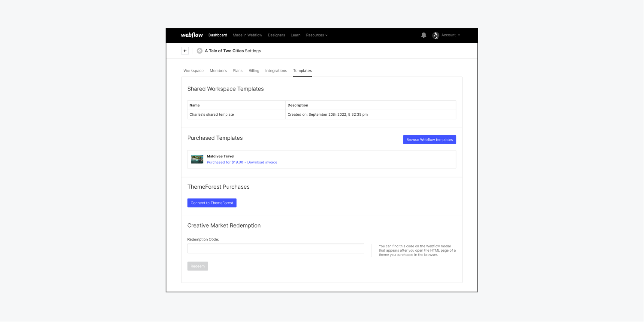Viewport: 644px width, 322px height.
Task: Open the Designers nav link
Action: click(x=276, y=35)
